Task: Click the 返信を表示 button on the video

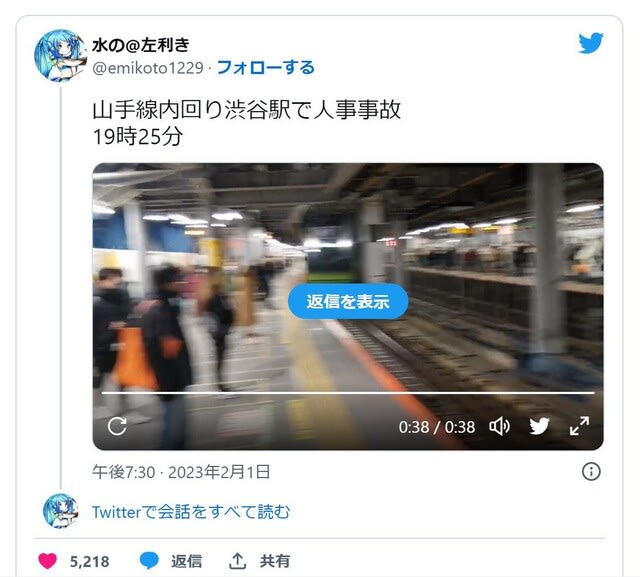Action: click(348, 302)
